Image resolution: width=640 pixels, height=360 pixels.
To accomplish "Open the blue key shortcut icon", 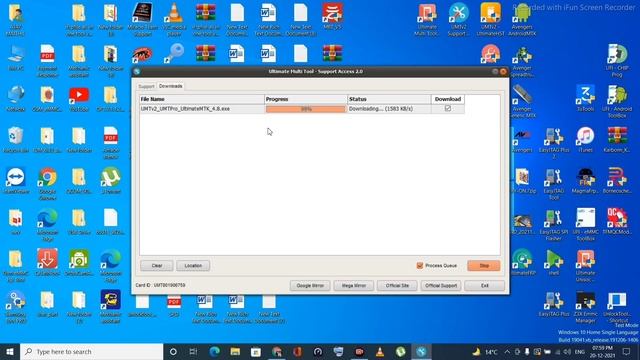I will coord(174,53).
